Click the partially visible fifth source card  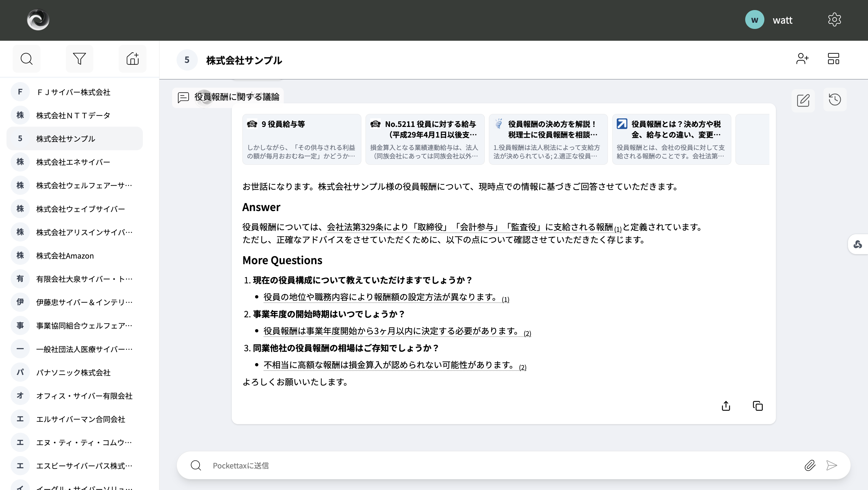753,139
